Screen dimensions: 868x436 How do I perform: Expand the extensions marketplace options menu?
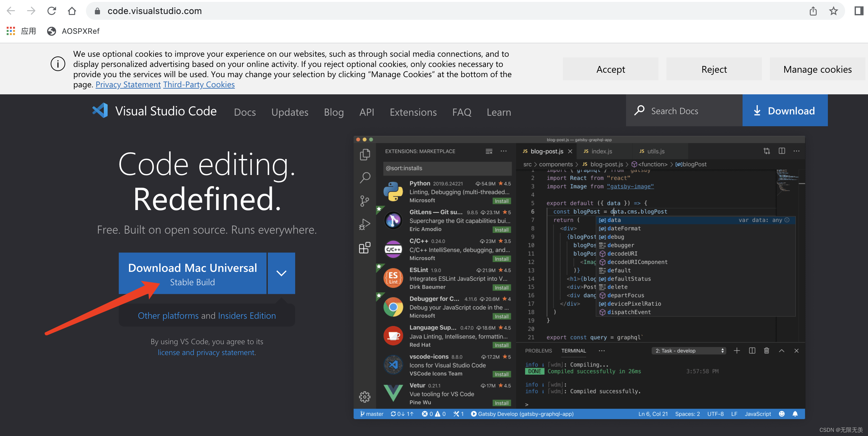point(504,151)
